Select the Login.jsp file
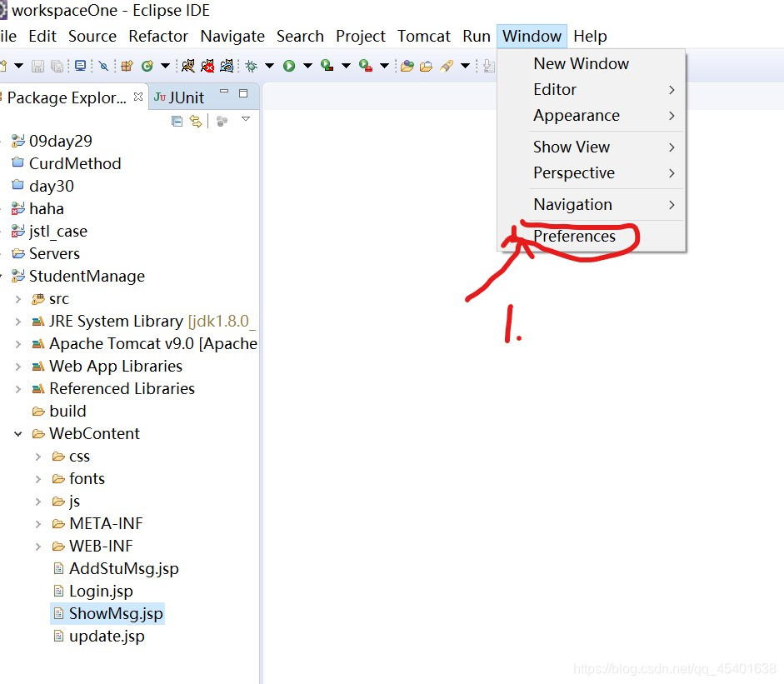The width and height of the screenshot is (784, 684). [x=93, y=591]
